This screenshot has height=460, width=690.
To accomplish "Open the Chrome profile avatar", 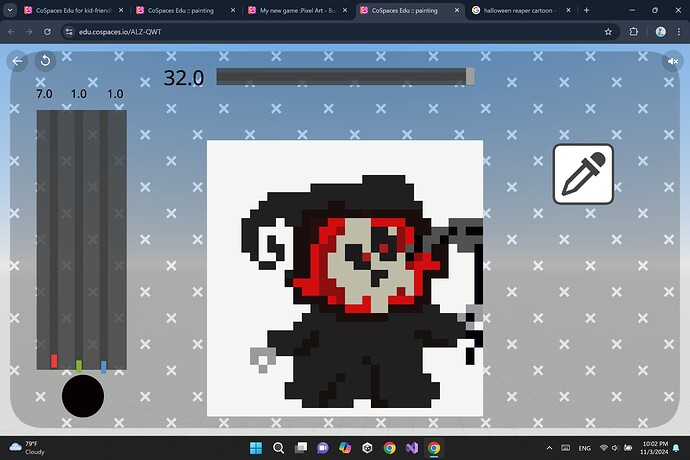I will click(660, 32).
